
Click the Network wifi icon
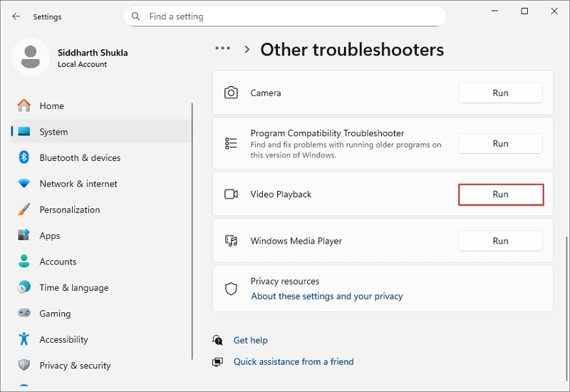(x=24, y=183)
